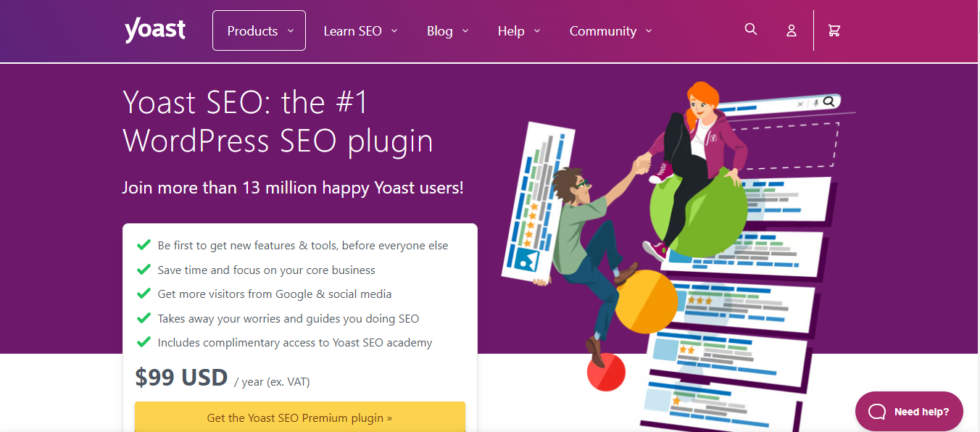The image size is (980, 432).
Task: Click 'Get the Yoast SEO Premium plugin' button
Action: pyautogui.click(x=300, y=418)
